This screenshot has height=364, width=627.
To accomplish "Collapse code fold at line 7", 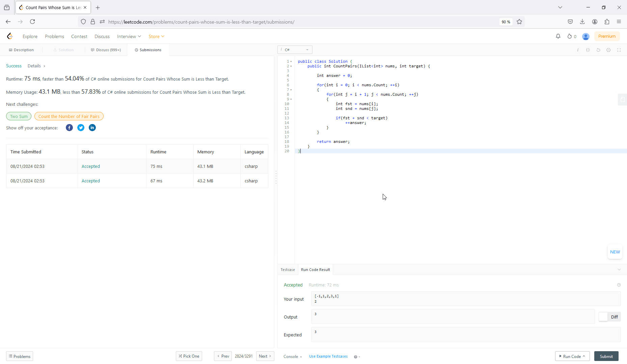I will coord(291,90).
